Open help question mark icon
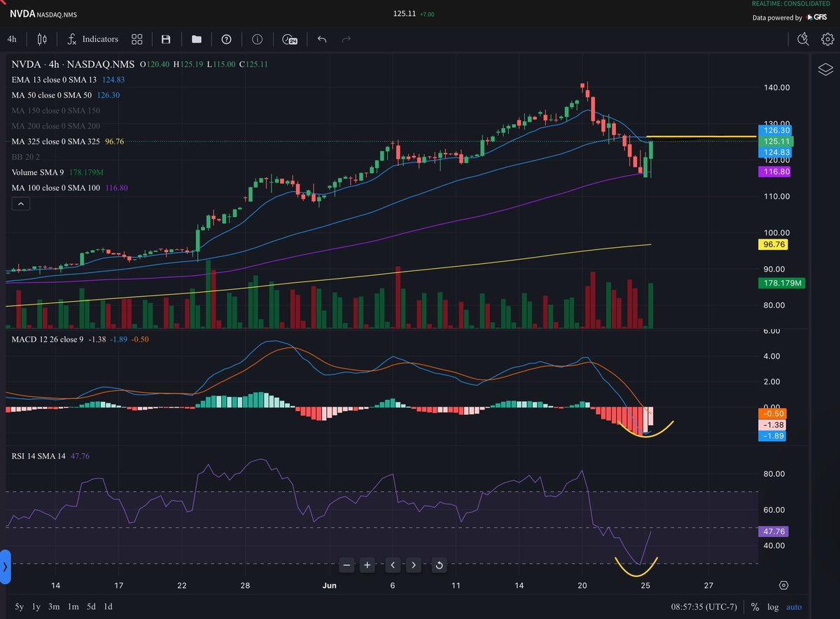 tap(227, 40)
